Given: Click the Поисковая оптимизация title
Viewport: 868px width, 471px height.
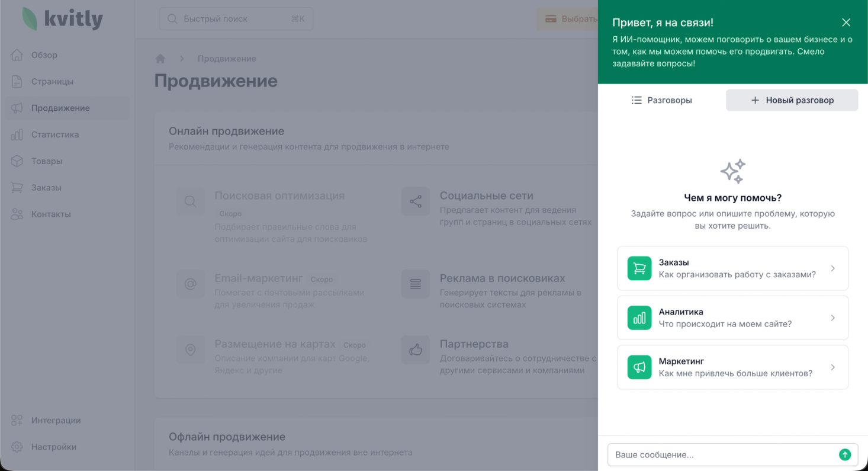Looking at the screenshot, I should pos(279,196).
